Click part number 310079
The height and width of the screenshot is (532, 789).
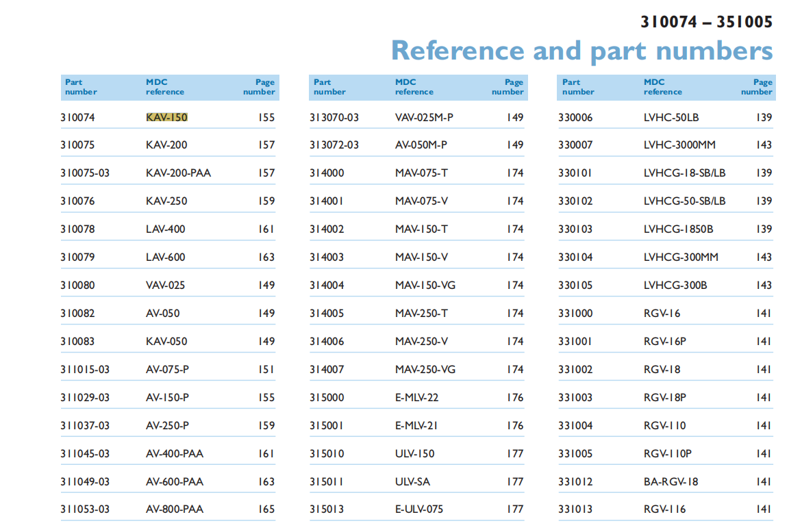point(77,257)
